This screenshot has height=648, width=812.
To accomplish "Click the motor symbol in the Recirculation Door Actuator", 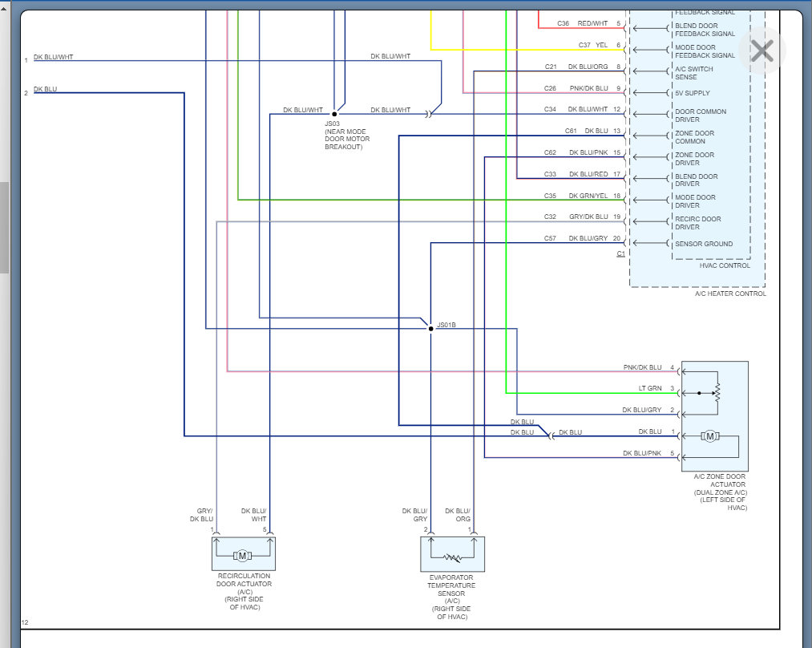I will (x=242, y=557).
